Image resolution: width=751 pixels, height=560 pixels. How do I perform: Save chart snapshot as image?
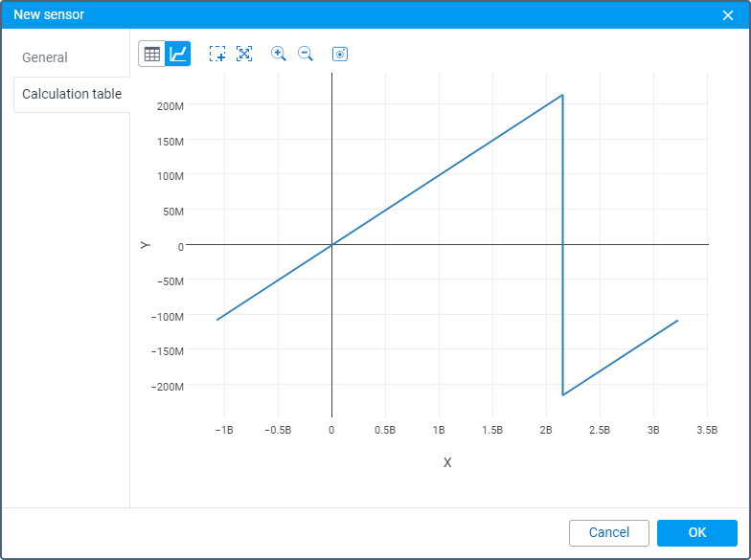[x=339, y=54]
